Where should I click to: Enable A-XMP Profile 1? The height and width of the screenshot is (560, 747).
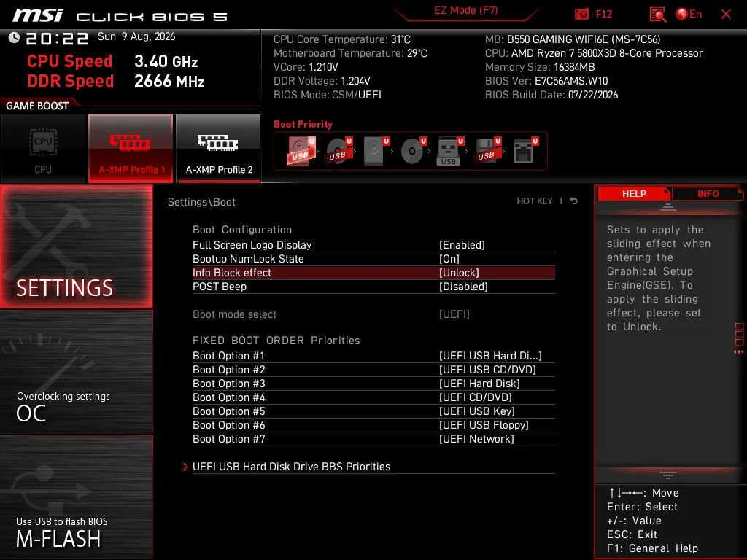coord(131,149)
